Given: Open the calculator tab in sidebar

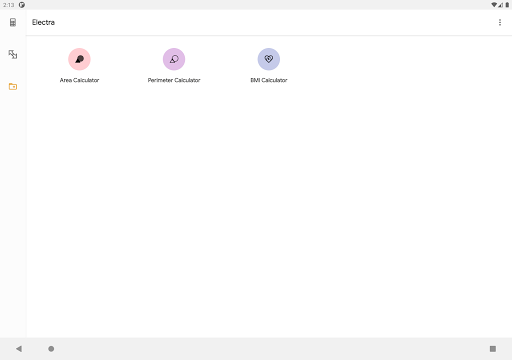Looking at the screenshot, I should coord(13,22).
